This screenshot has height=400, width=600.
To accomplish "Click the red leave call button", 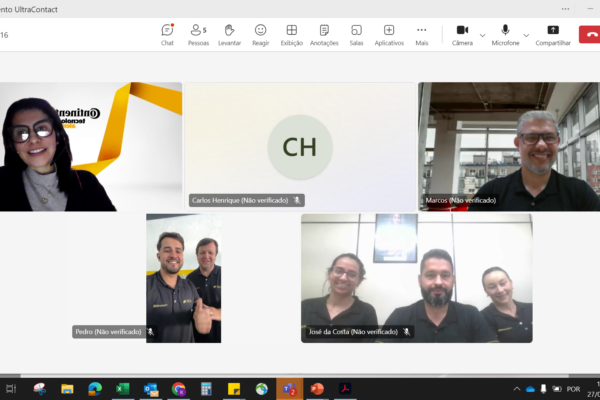I will (590, 35).
